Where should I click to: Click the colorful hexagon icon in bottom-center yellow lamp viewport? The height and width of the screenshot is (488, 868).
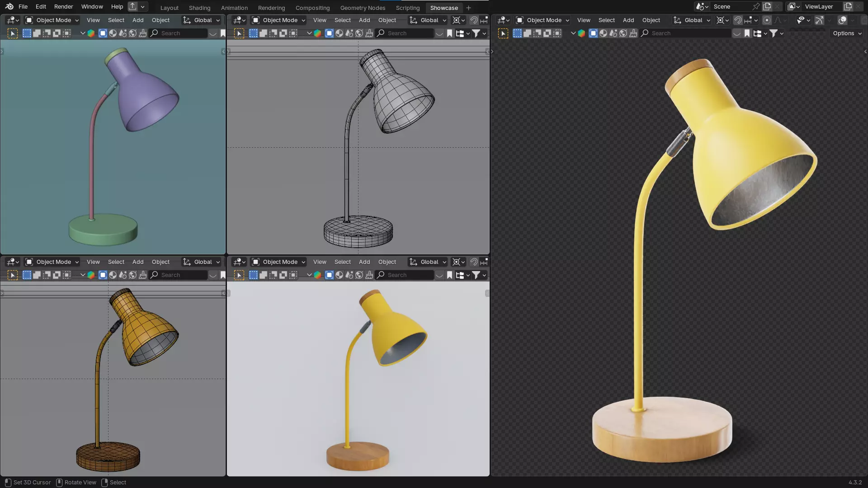point(317,275)
